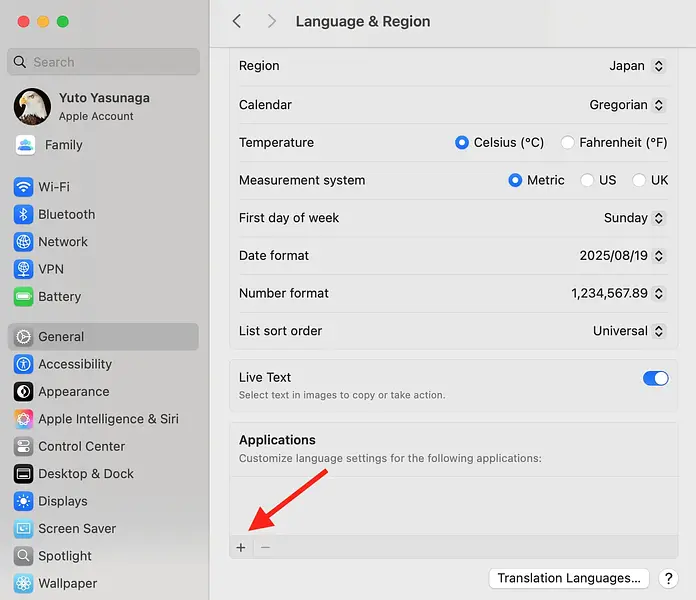Click the Family icon in sidebar

25,145
